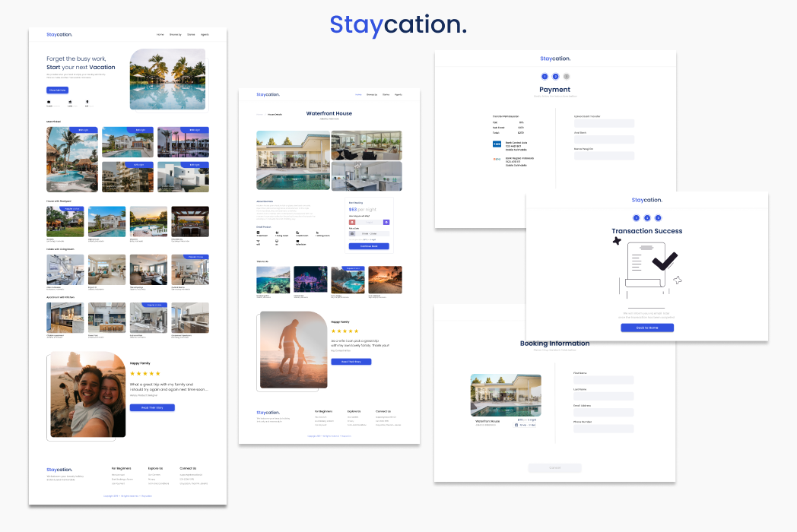Click the five-star rating on the details page testimonial
Screen dimensions: 797x532
click(x=345, y=331)
